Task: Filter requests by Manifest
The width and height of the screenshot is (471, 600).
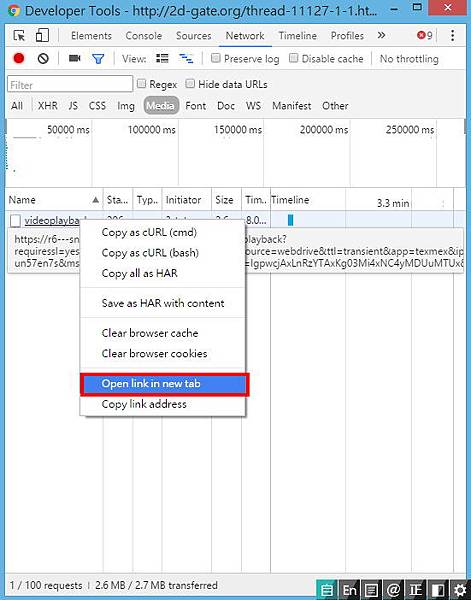Action: pos(292,106)
